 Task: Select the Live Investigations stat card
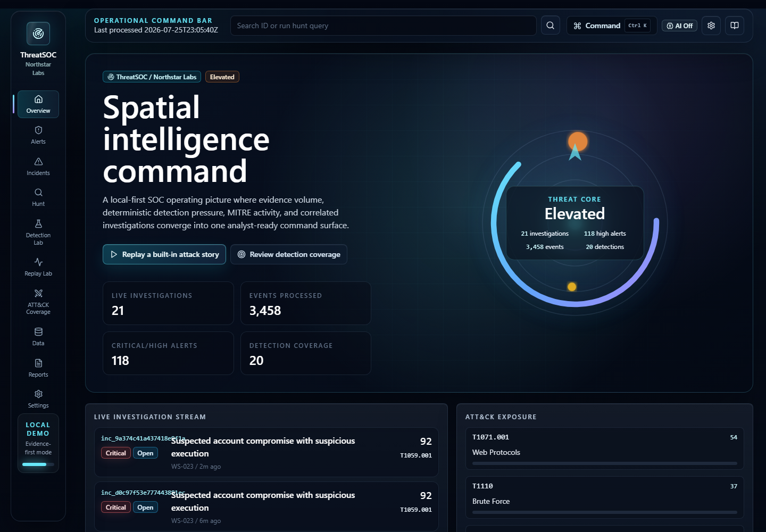click(168, 303)
